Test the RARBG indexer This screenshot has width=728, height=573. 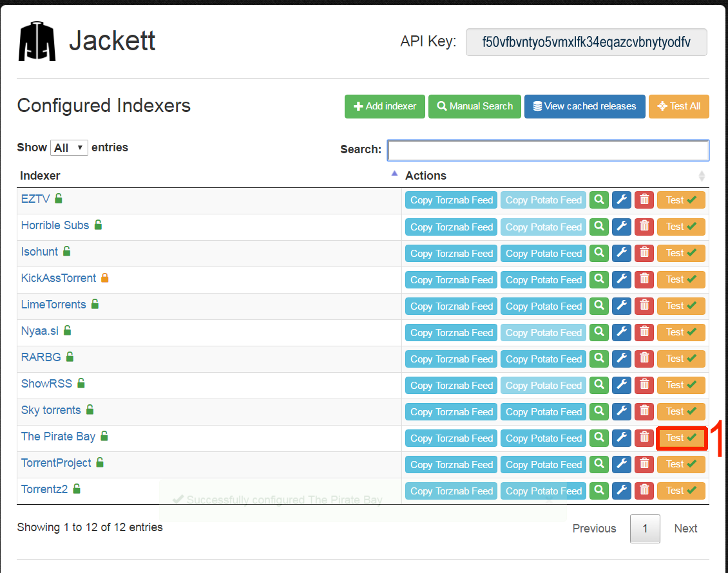pyautogui.click(x=681, y=359)
